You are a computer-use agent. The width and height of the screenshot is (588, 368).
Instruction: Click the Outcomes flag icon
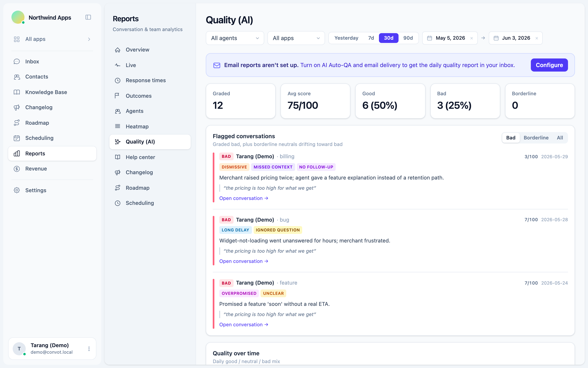(x=118, y=96)
